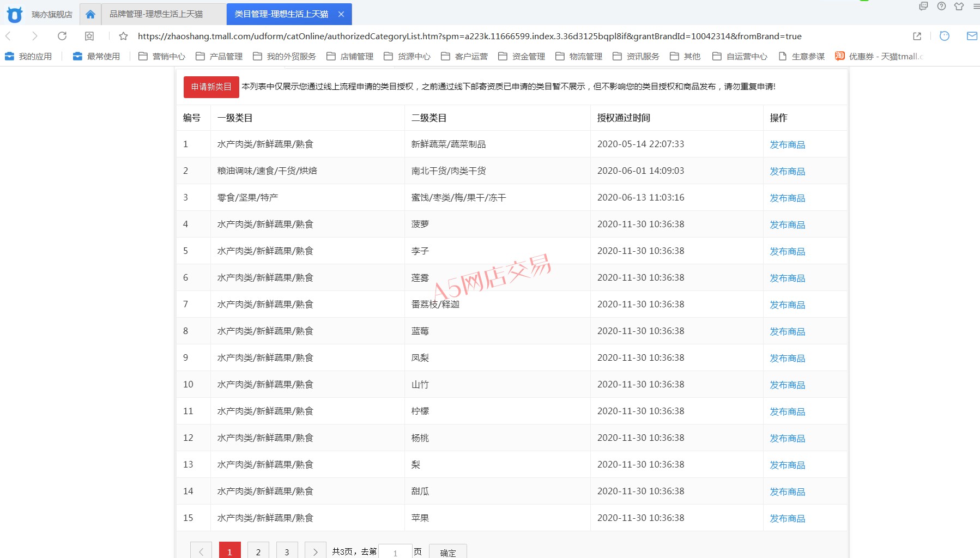Click the page number input field

point(395,551)
